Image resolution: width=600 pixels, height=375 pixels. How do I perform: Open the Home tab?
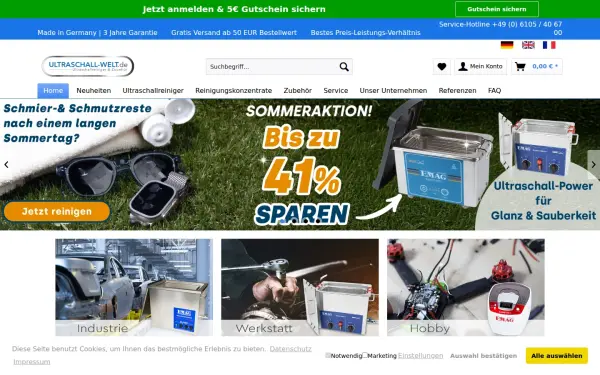pos(53,91)
